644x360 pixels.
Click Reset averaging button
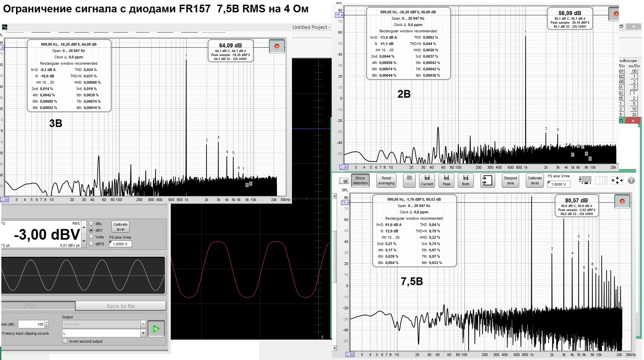386,180
